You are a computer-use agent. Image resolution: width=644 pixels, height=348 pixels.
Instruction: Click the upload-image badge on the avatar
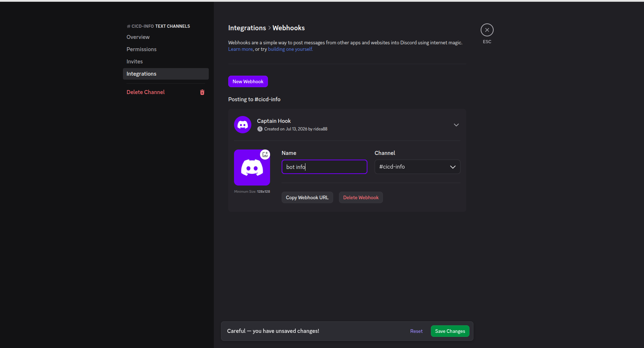coord(265,154)
